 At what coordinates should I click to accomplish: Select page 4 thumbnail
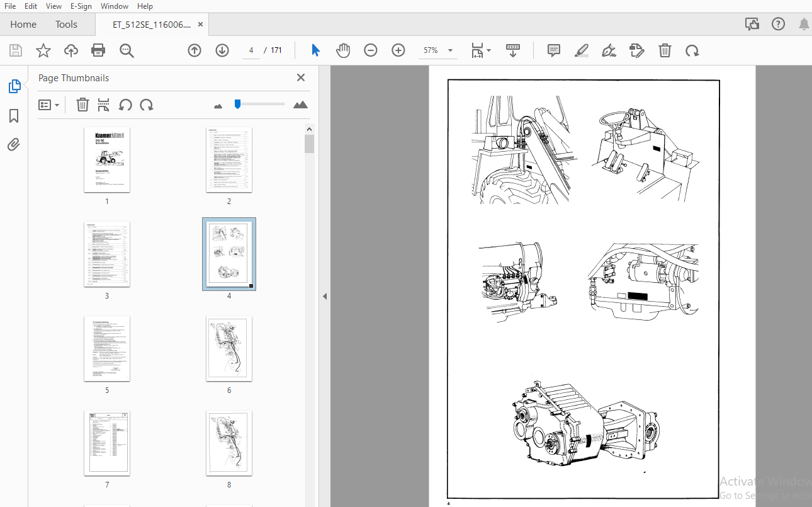tap(229, 254)
